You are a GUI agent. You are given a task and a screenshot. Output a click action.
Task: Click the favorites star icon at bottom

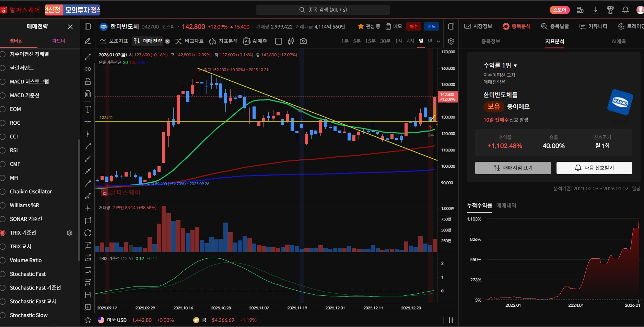[88, 320]
